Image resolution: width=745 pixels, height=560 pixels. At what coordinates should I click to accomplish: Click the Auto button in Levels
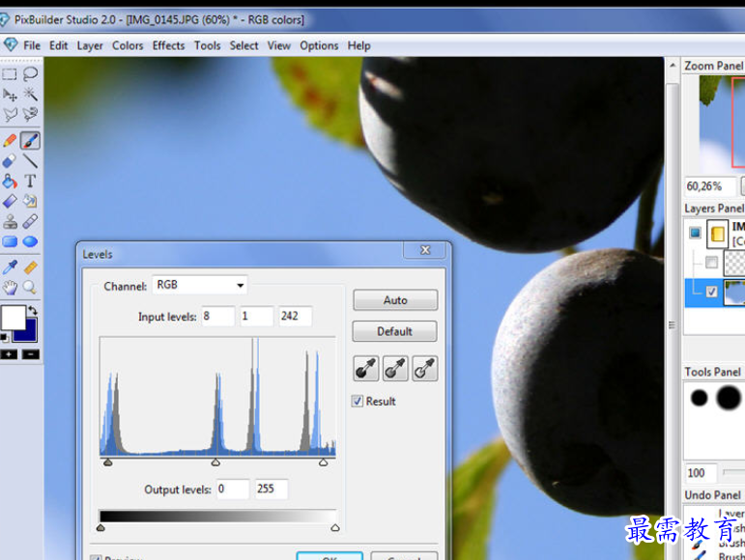tap(395, 300)
